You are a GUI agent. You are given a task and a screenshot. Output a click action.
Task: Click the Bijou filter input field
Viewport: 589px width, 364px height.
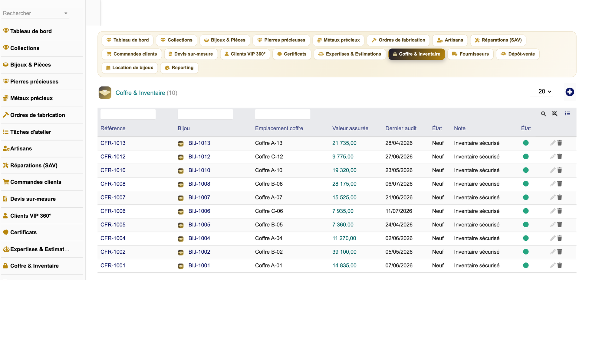[x=205, y=114]
